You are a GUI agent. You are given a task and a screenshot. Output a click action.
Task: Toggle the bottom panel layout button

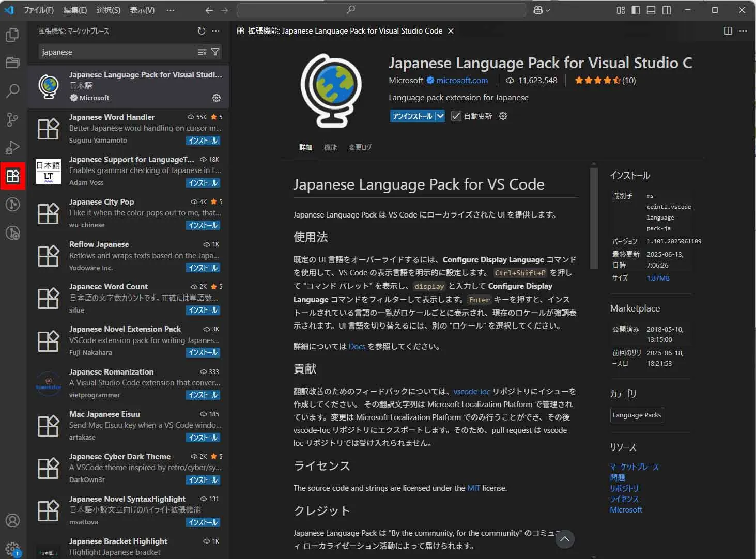651,10
